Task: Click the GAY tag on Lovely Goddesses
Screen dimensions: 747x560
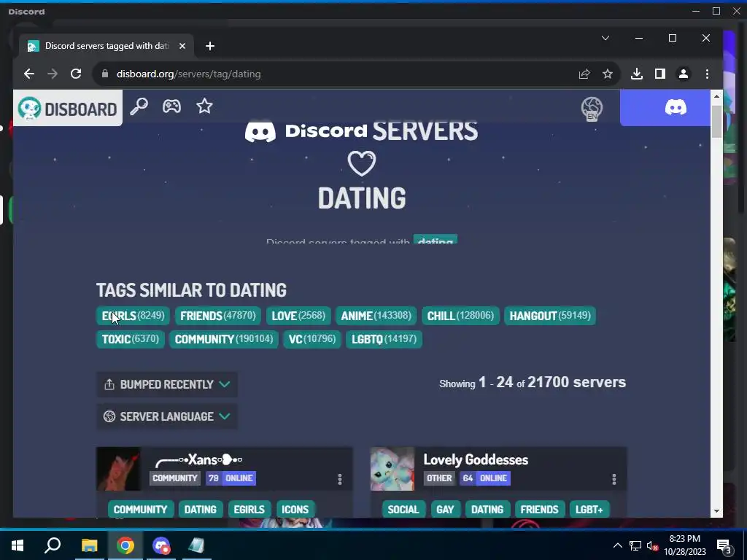Action: point(445,510)
